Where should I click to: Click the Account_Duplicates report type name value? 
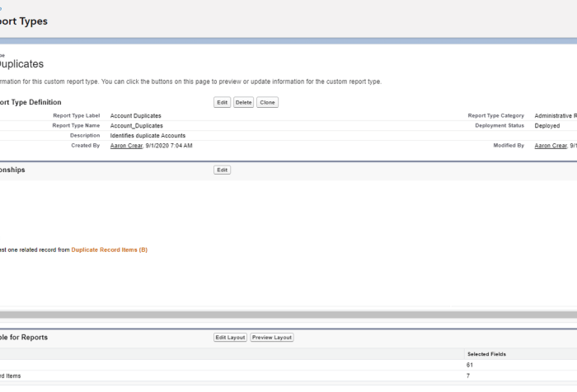(137, 126)
